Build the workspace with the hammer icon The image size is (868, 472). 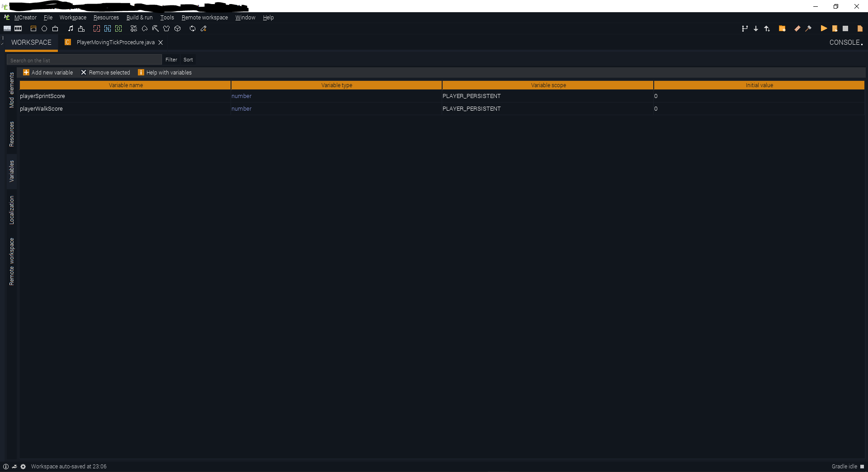click(809, 28)
